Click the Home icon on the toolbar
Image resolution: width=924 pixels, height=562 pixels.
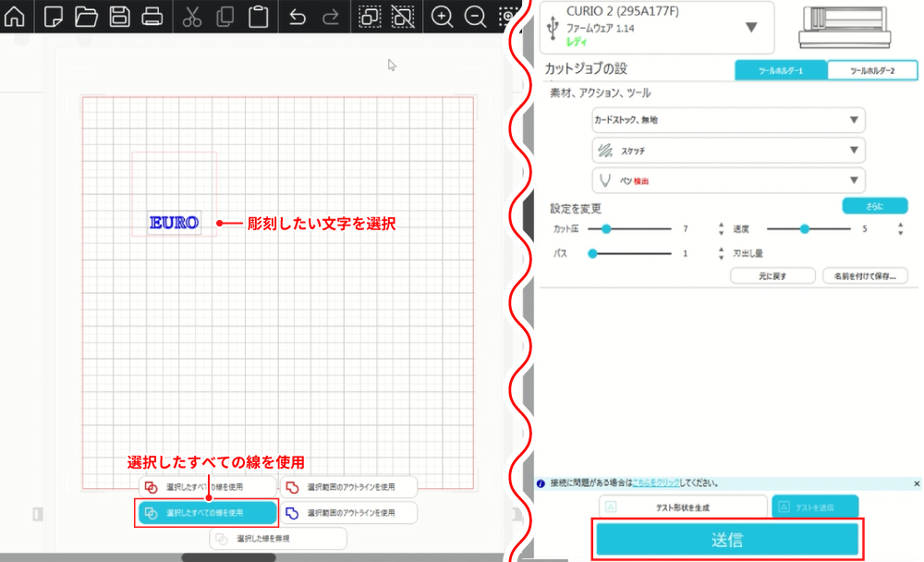[x=16, y=16]
